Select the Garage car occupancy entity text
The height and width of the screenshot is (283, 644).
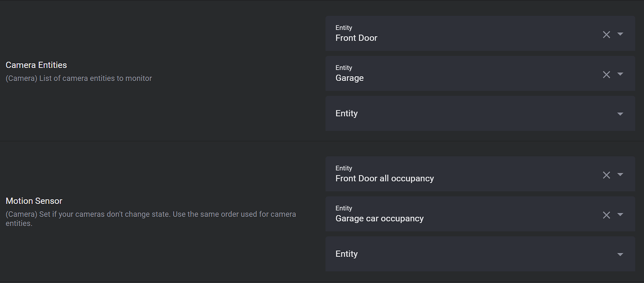coord(379,218)
